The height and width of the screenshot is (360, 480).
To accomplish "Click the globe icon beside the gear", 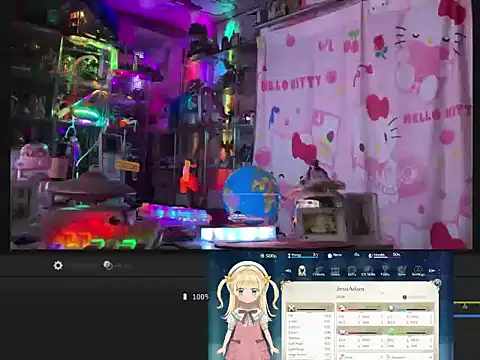I will click(x=107, y=265).
